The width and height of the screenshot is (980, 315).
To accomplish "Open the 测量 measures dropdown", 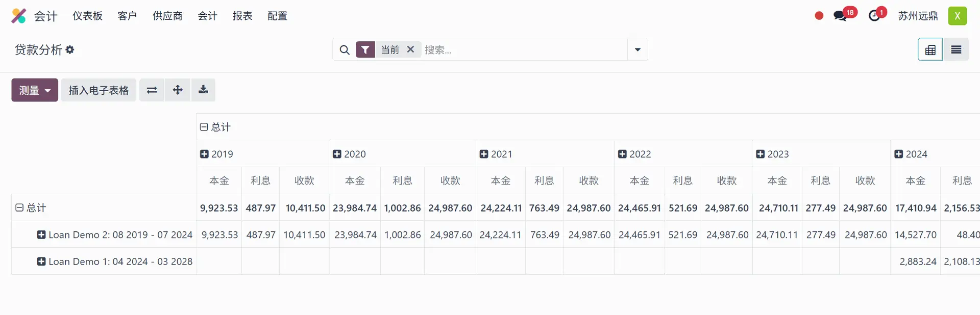I will 35,90.
